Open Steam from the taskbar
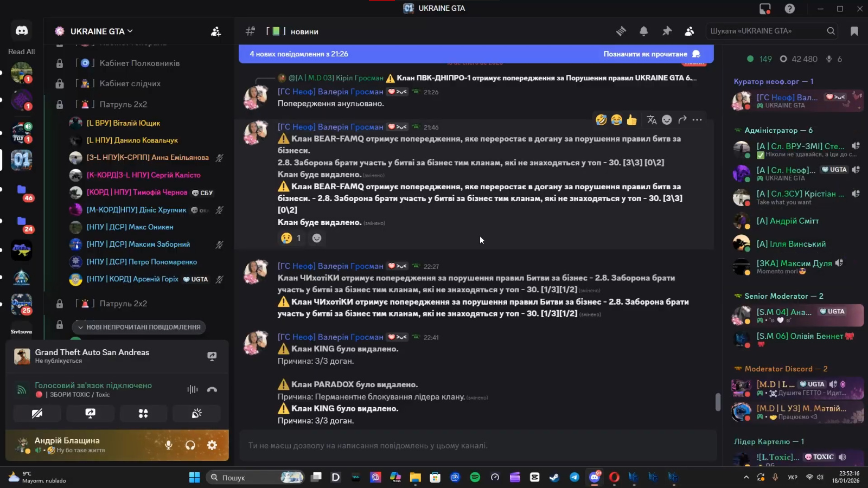This screenshot has height=488, width=868. click(x=554, y=477)
